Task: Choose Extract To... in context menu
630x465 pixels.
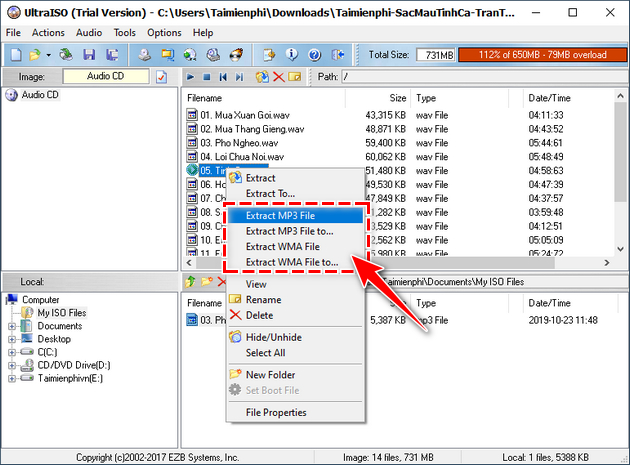Action: (x=296, y=194)
